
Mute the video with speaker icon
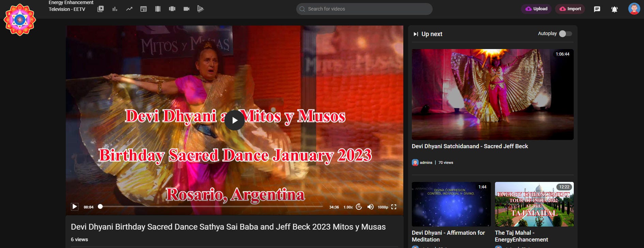370,207
